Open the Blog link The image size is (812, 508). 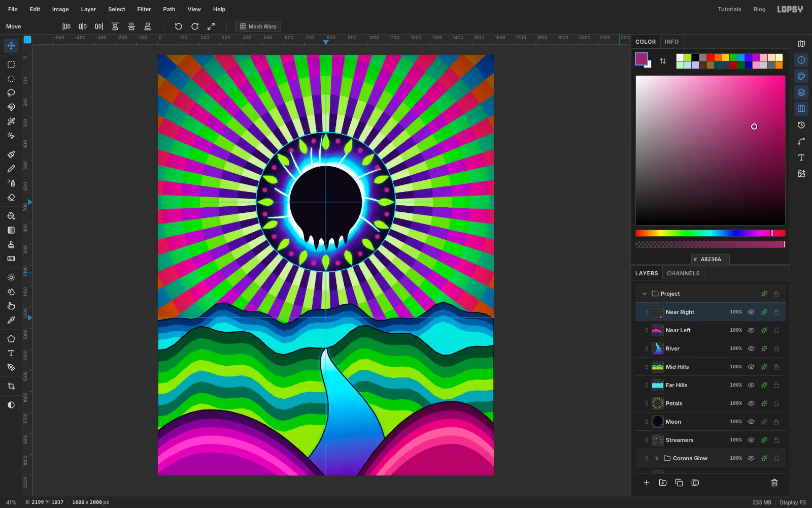759,9
